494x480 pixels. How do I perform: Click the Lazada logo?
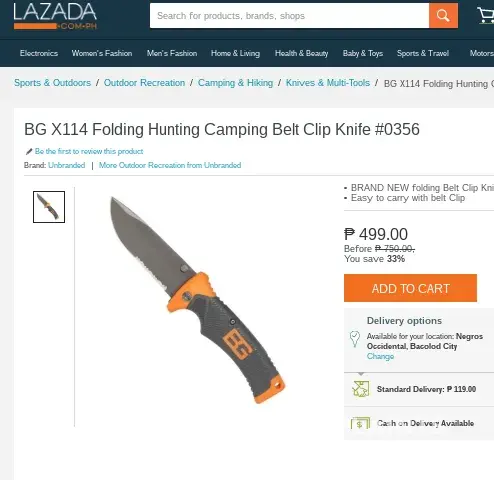(55, 16)
